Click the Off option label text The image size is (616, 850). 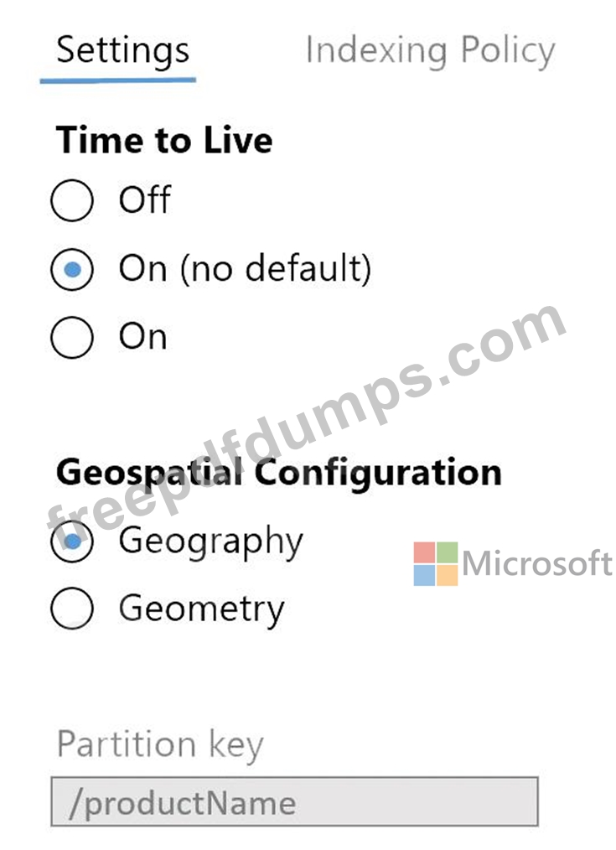coord(144,201)
